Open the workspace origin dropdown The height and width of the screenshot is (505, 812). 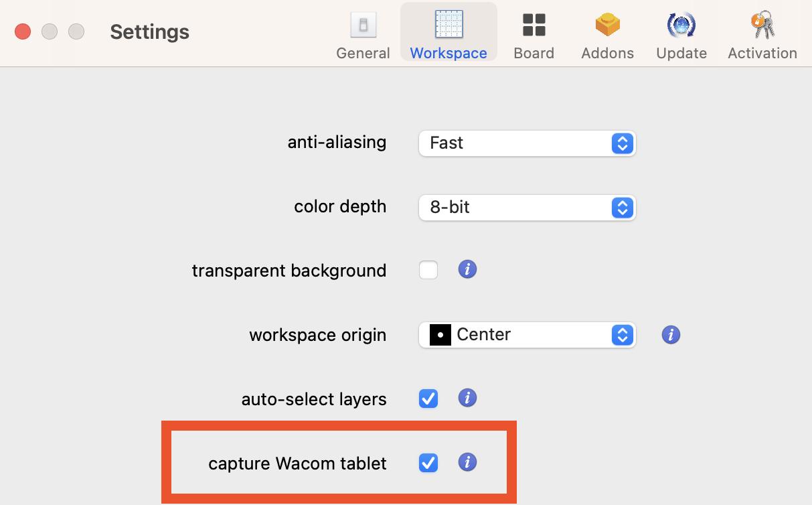526,334
